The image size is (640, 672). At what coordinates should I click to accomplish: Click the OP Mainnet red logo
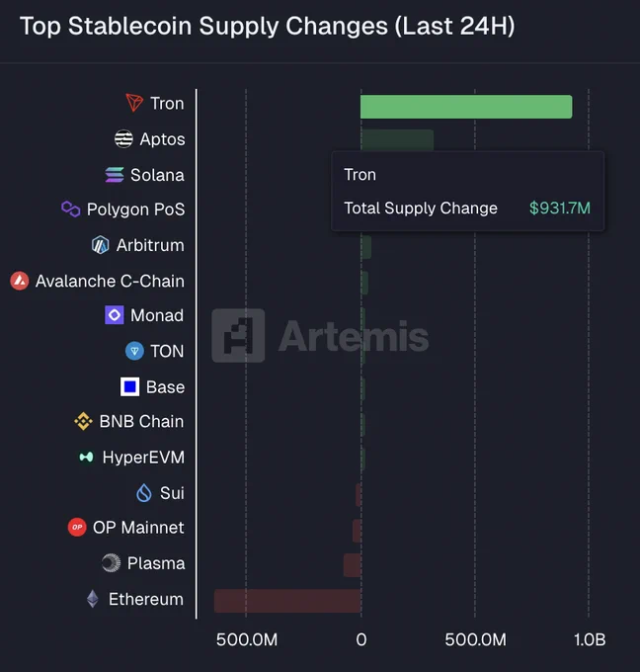point(77,527)
